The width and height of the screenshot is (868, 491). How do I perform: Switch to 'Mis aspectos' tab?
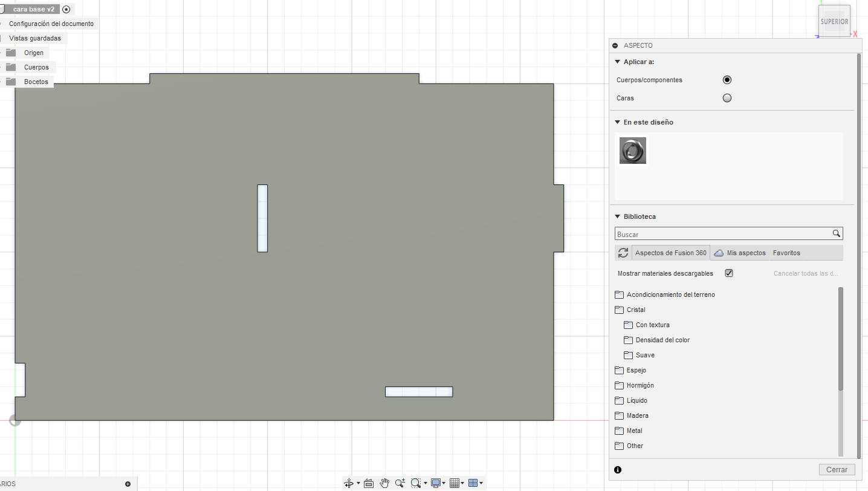[x=740, y=253]
